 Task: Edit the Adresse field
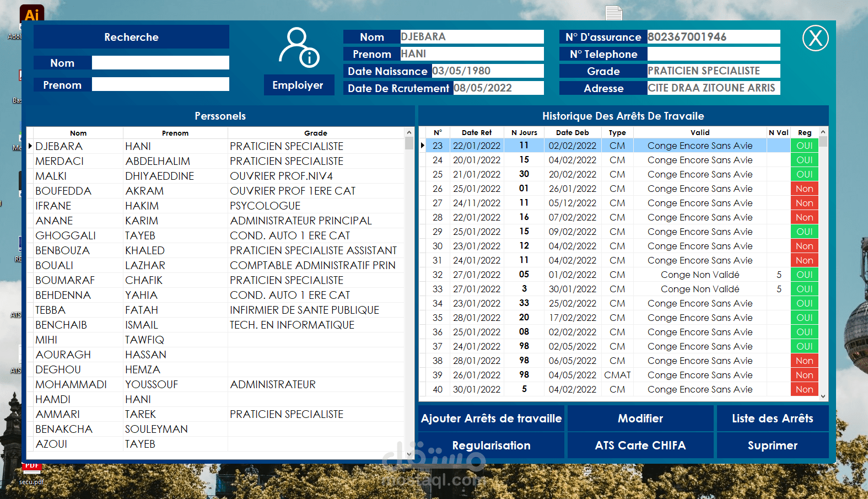(714, 88)
